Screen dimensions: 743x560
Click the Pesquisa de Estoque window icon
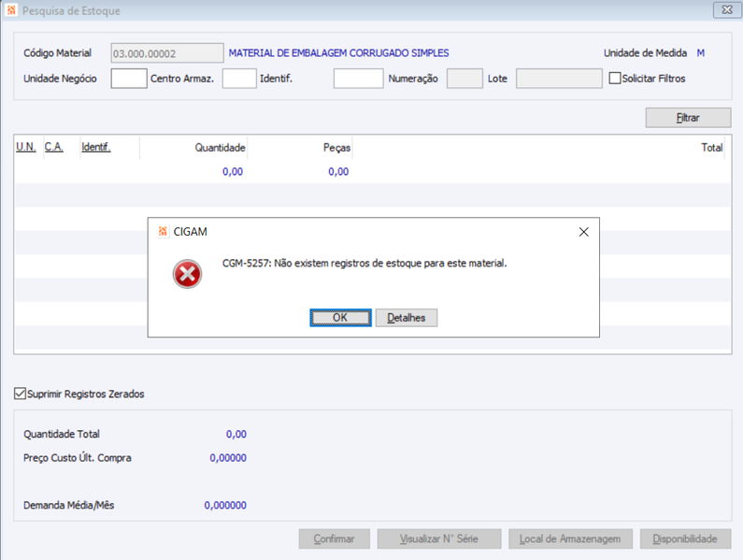pos(11,10)
